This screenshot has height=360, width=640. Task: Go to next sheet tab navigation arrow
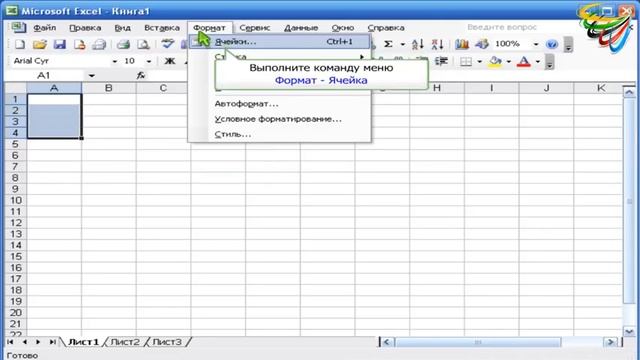coord(38,342)
